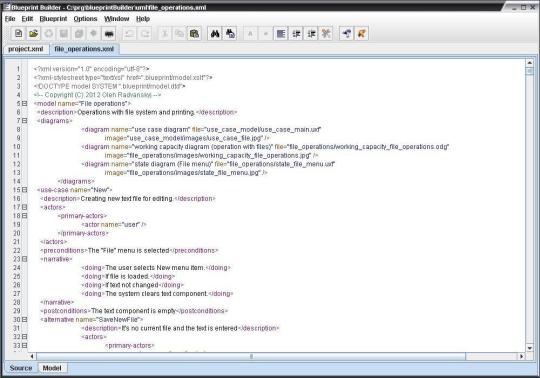Click the Copyright comment on line 4
The height and width of the screenshot is (378, 540).
(x=97, y=95)
